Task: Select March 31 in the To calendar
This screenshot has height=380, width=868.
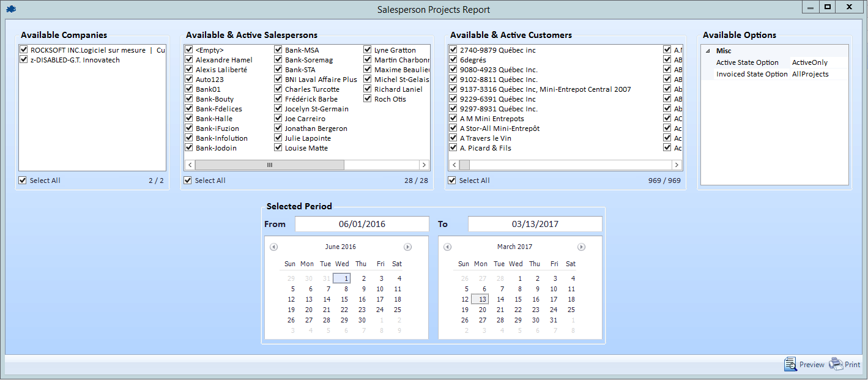Action: [x=554, y=321]
